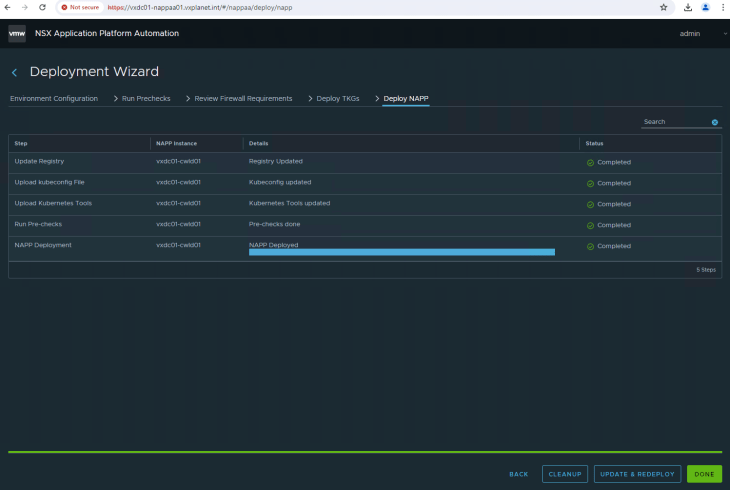Click the CLEANUP button

coord(565,474)
